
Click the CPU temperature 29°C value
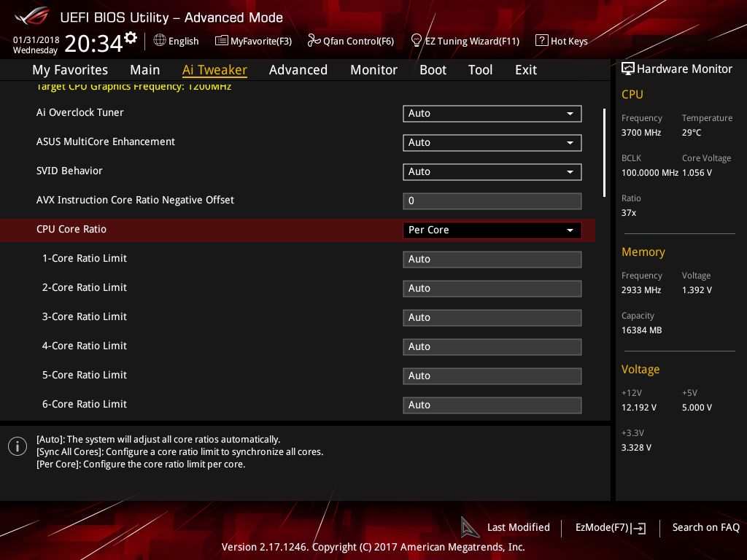(692, 133)
